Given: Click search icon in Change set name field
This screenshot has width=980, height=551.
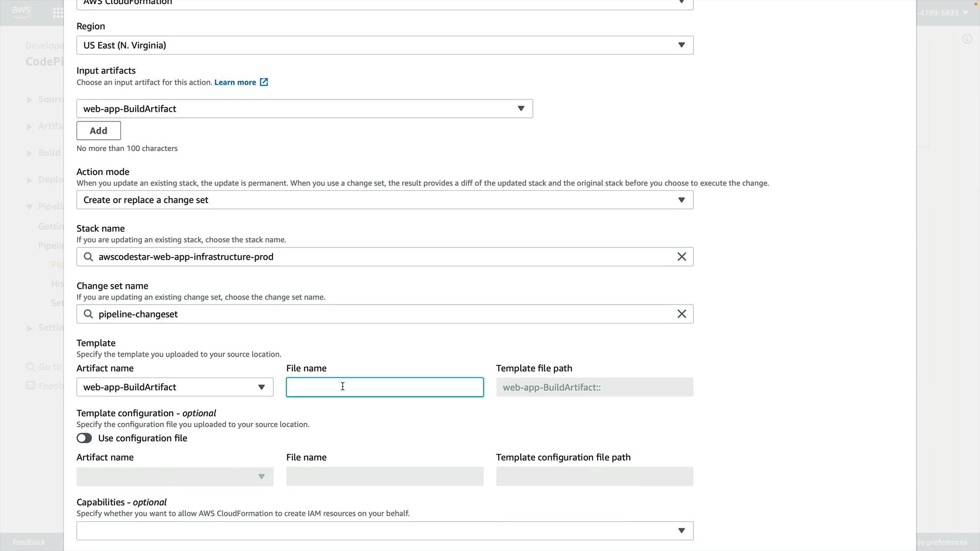Looking at the screenshot, I should pos(88,314).
